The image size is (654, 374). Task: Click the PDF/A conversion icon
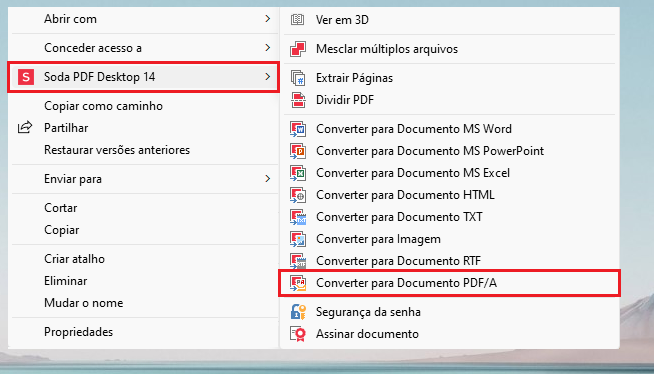click(x=298, y=283)
